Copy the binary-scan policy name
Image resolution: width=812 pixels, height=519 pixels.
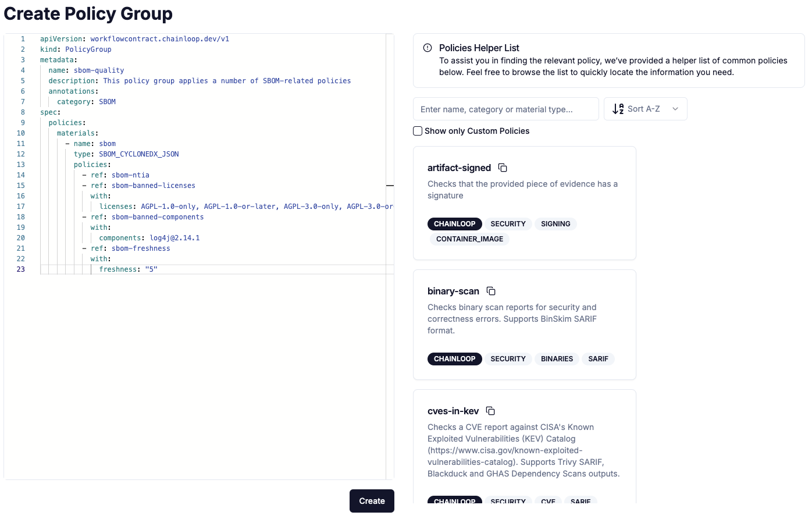tap(491, 292)
